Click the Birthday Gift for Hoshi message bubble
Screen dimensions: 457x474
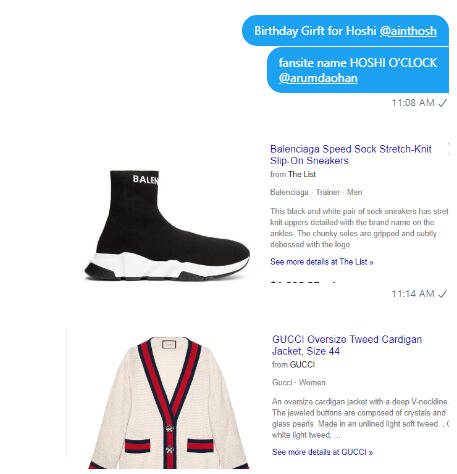(345, 30)
